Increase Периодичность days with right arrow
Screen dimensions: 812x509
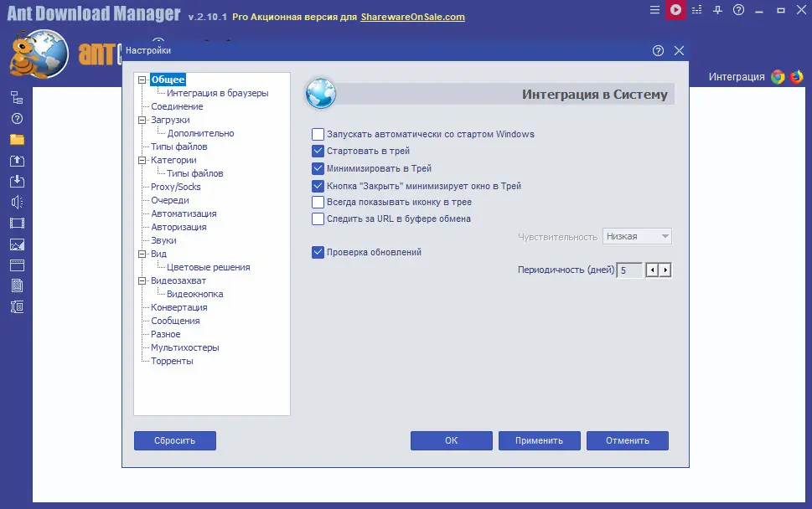(x=665, y=270)
